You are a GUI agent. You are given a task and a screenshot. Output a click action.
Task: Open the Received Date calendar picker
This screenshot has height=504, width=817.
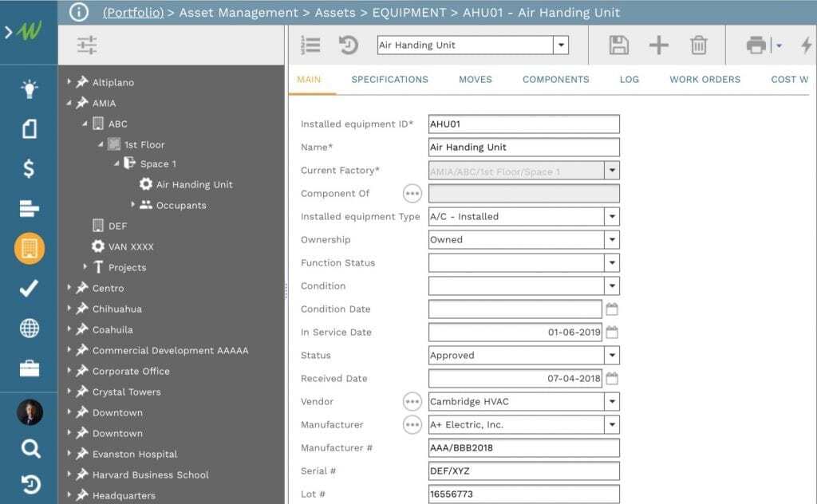(612, 379)
